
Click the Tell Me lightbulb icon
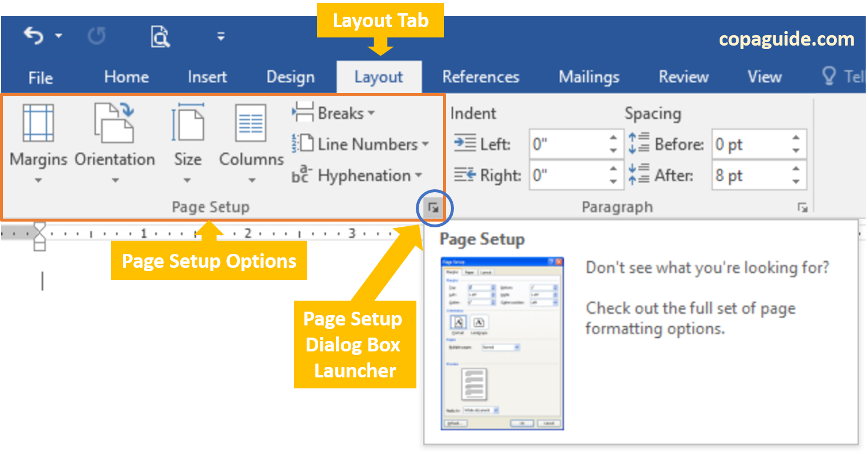click(x=830, y=76)
